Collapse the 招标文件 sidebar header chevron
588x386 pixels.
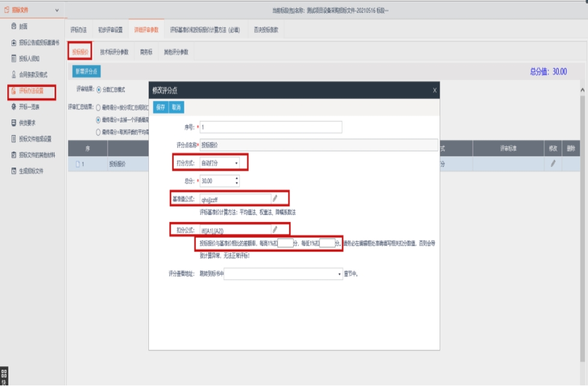[56, 10]
